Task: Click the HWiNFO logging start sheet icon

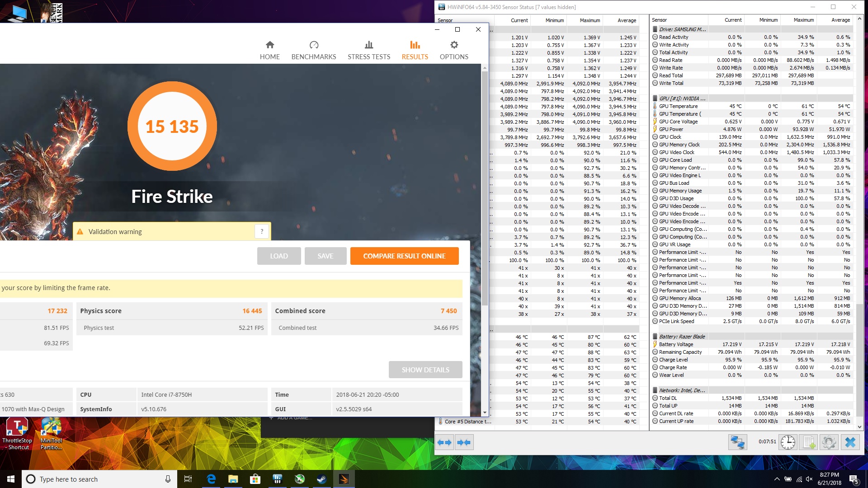Action: pyautogui.click(x=808, y=442)
